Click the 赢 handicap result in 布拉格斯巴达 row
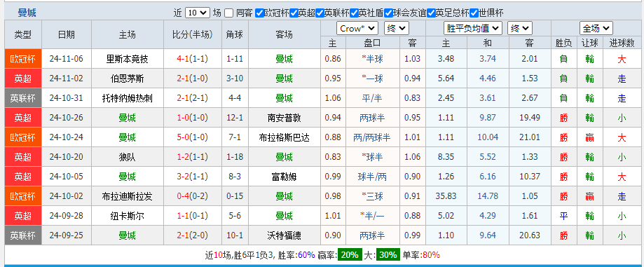 coord(590,137)
